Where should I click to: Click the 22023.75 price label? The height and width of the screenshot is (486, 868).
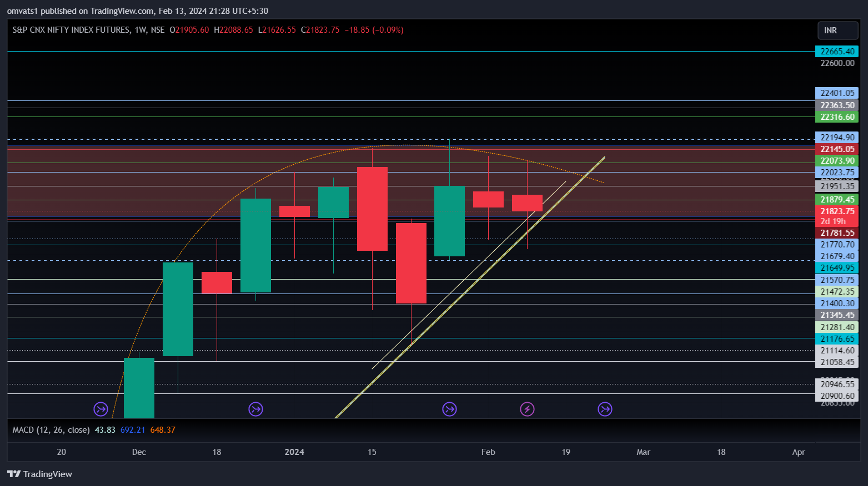click(837, 173)
